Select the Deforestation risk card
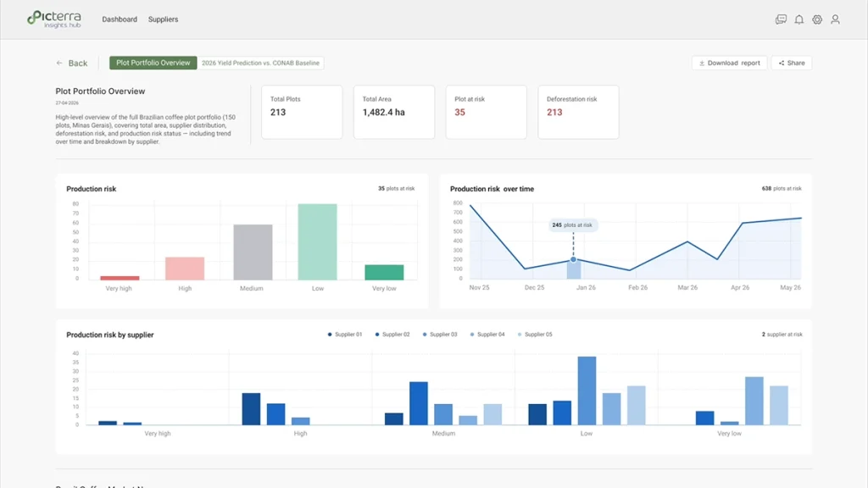 click(578, 112)
